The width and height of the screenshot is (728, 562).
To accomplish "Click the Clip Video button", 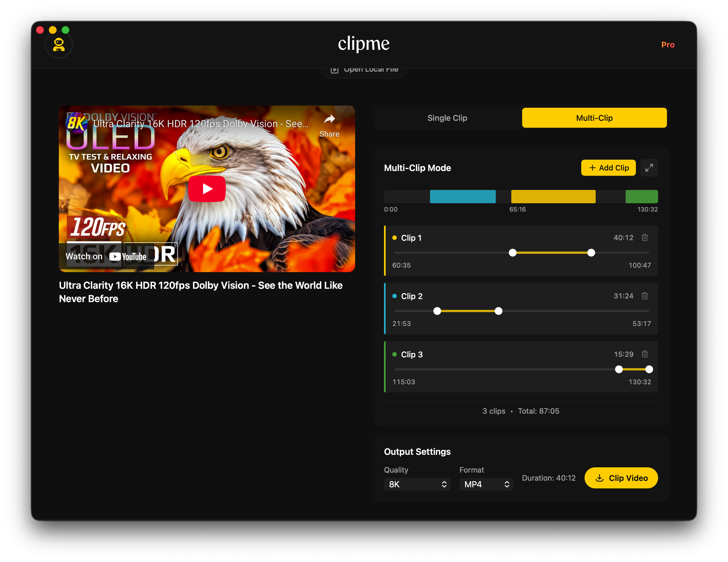I will pos(621,478).
